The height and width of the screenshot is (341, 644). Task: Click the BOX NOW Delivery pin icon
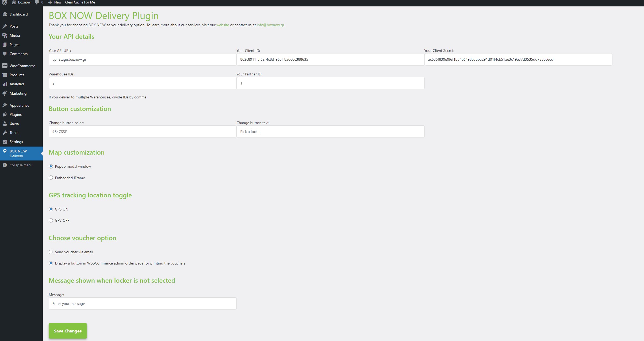coord(5,151)
